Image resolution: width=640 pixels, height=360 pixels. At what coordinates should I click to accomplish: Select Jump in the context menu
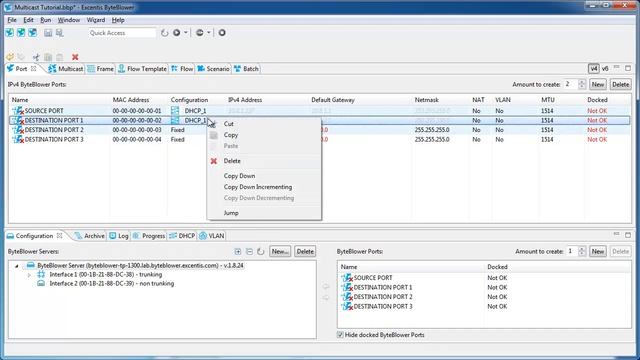pos(231,213)
